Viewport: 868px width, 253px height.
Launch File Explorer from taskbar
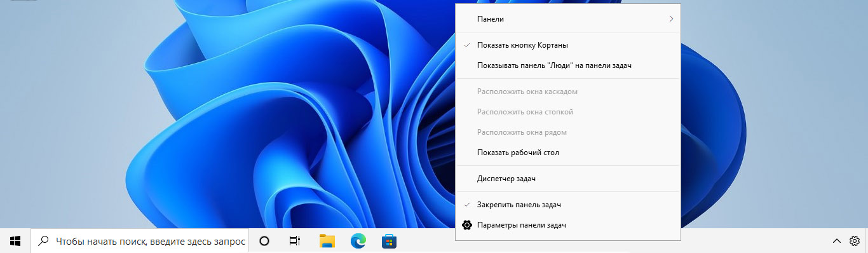point(327,241)
